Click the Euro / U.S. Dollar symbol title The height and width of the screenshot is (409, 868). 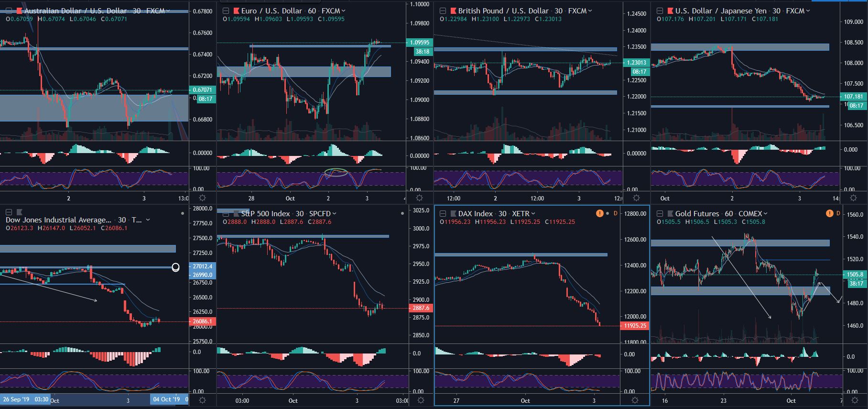(x=271, y=11)
